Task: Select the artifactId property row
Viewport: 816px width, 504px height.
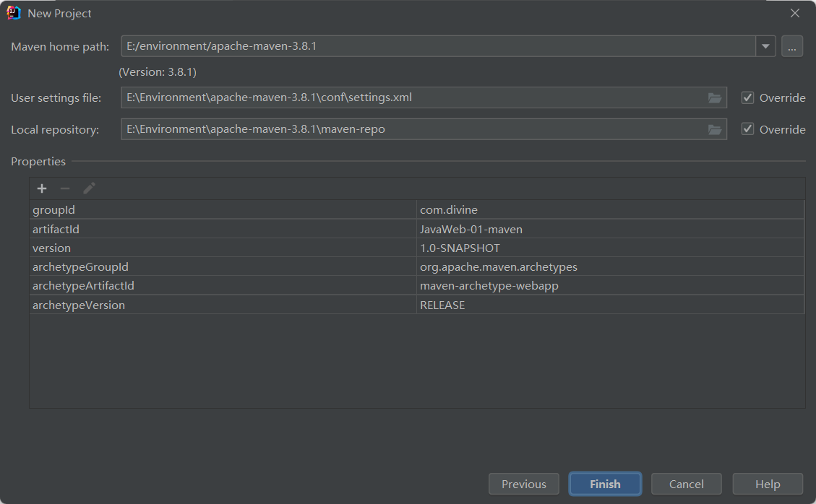Action: tap(417, 229)
